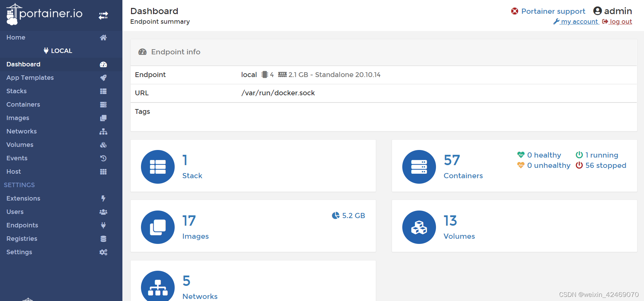Open the Dashboard menu item

[23, 64]
